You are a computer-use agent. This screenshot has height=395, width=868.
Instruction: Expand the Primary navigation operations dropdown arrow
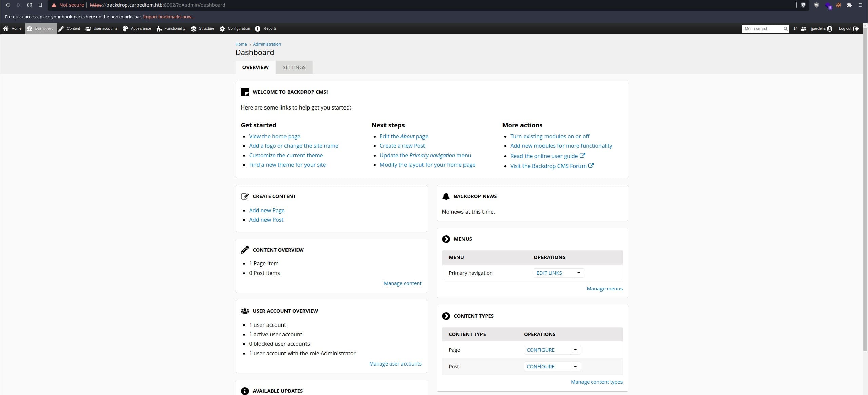click(579, 273)
